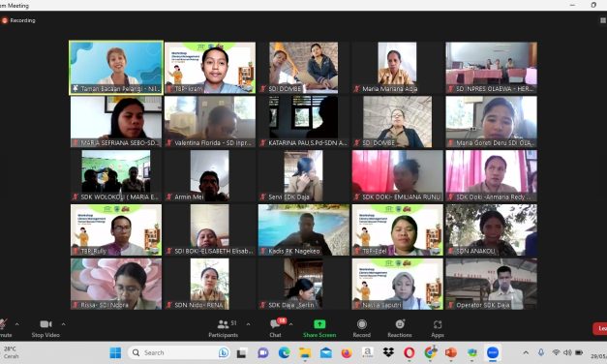Toggle Stop Video camera button
Viewport: 607px width, 364px height.
coord(46,328)
